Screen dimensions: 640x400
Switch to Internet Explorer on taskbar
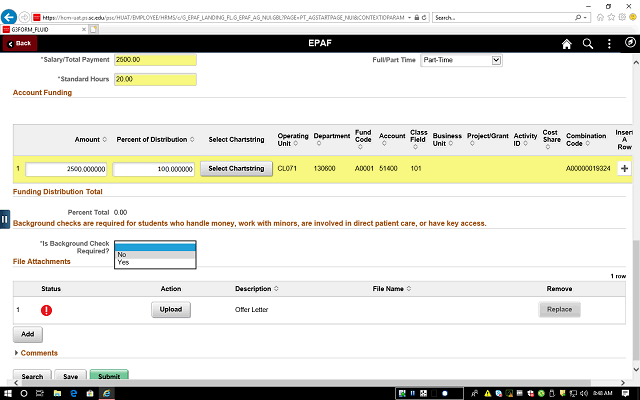pyautogui.click(x=107, y=393)
